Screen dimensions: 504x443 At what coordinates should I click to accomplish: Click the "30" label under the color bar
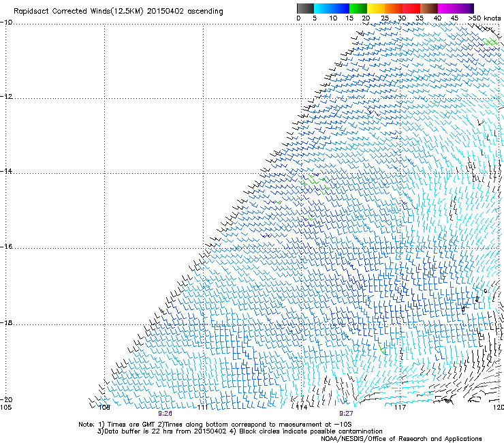click(x=402, y=18)
